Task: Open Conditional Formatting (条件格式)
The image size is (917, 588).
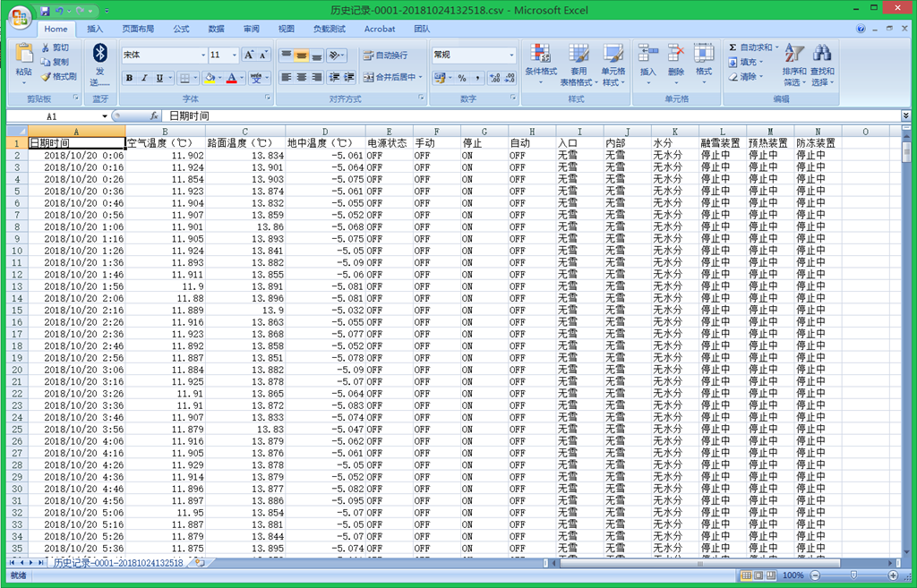Action: click(540, 55)
